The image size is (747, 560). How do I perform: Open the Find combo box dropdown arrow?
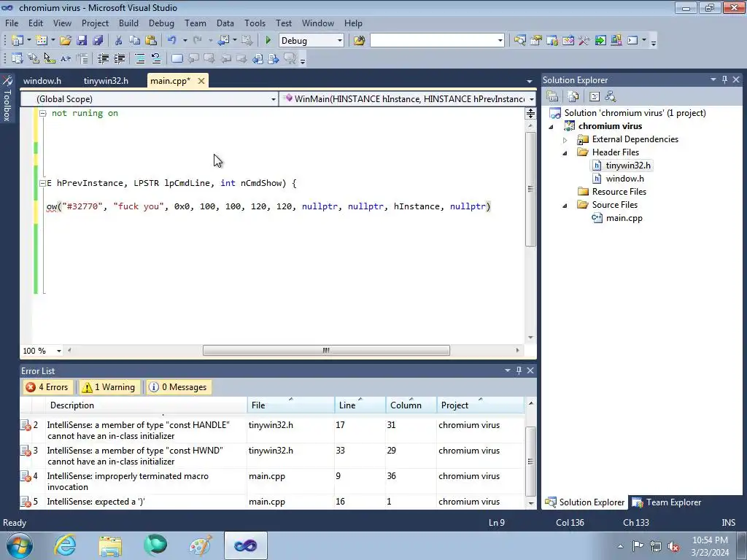point(500,41)
